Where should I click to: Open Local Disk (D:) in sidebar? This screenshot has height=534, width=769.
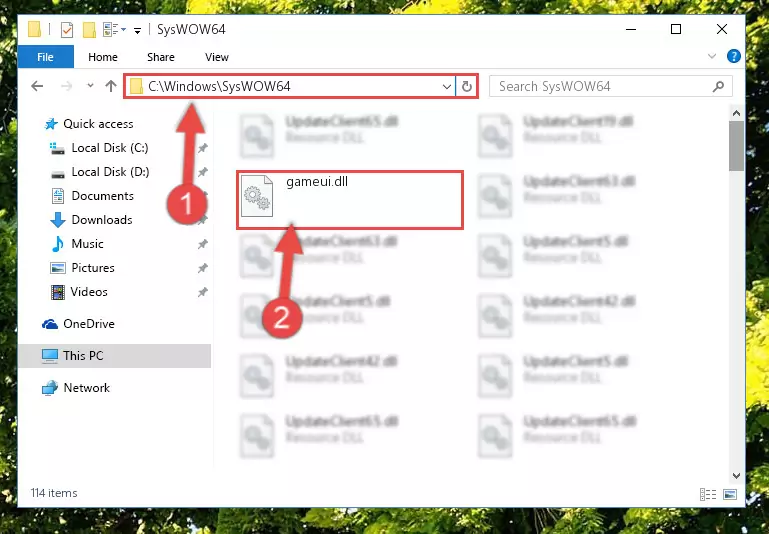pos(110,172)
